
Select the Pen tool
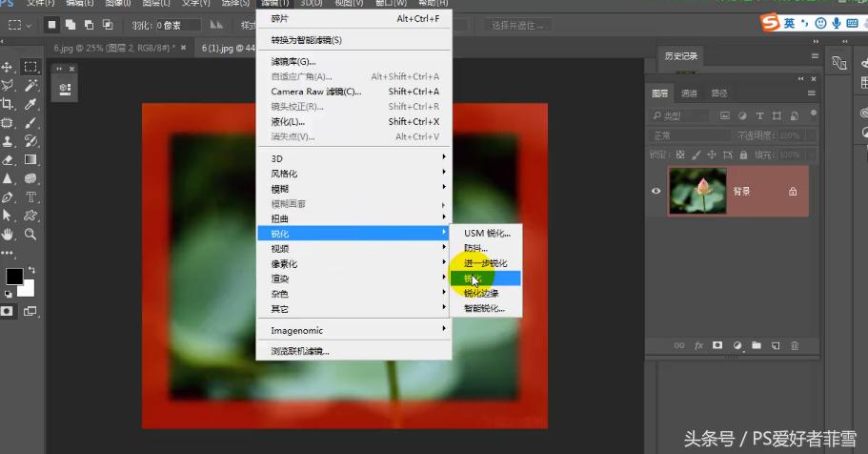pos(8,197)
